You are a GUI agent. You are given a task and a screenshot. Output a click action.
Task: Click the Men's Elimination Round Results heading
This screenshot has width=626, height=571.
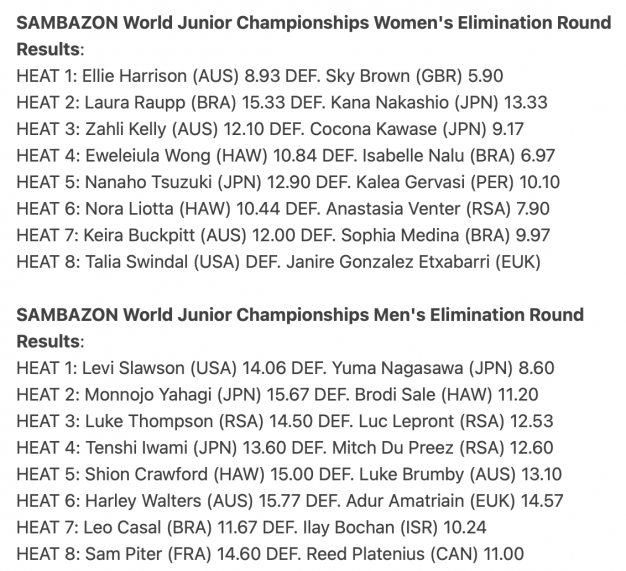[300, 328]
